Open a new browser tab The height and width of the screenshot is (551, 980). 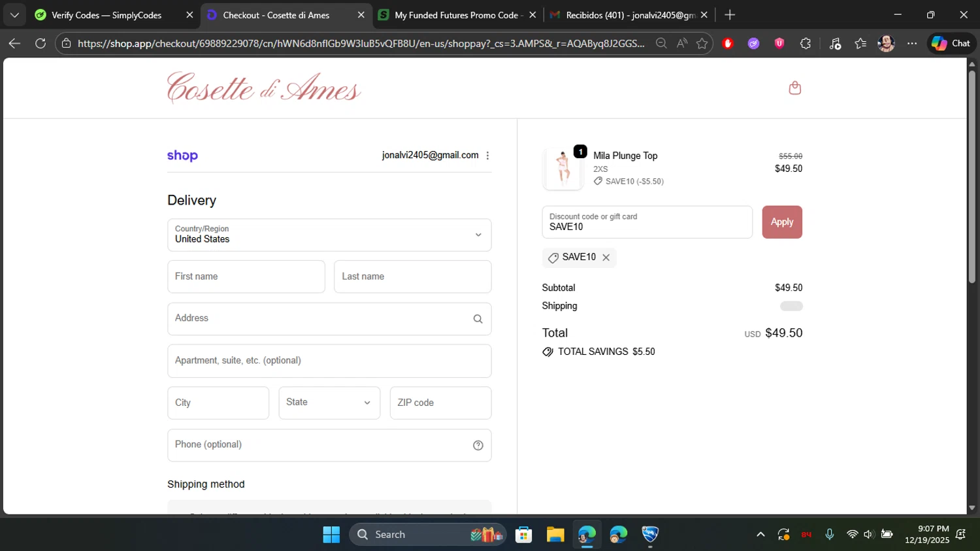tap(730, 14)
